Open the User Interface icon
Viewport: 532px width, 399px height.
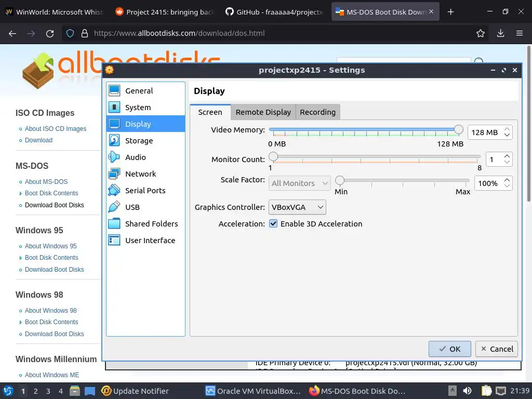pos(114,240)
